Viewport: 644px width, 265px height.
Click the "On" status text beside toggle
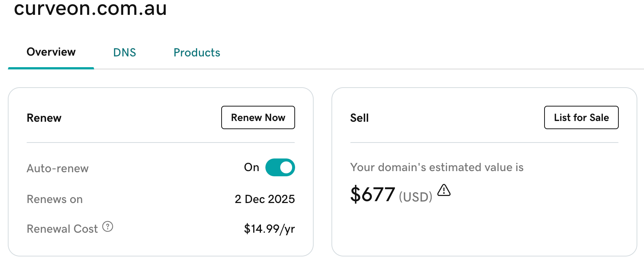point(251,167)
